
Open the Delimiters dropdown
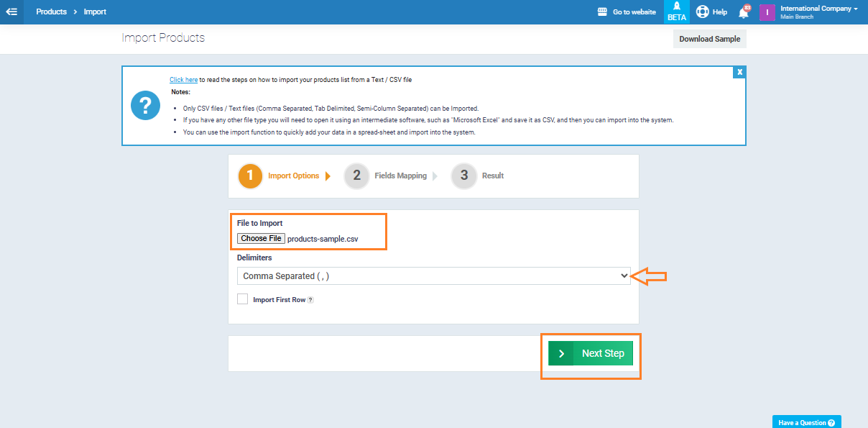[x=433, y=276]
